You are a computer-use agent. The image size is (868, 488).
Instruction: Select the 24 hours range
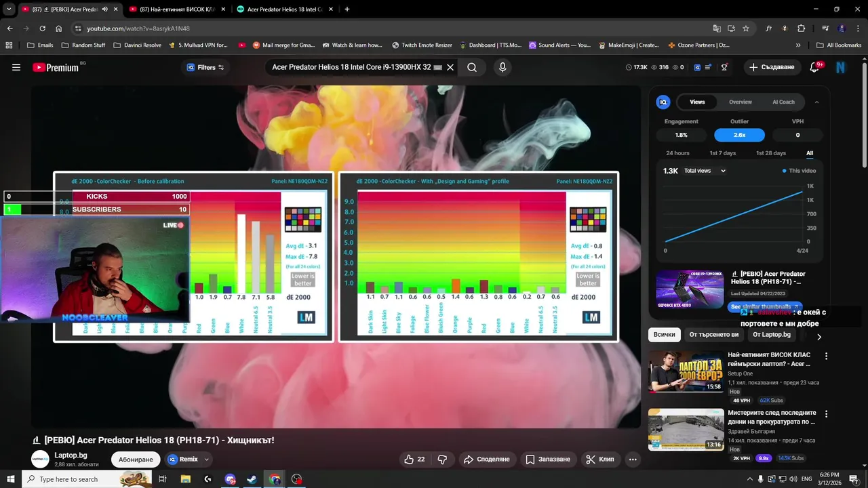pos(677,153)
